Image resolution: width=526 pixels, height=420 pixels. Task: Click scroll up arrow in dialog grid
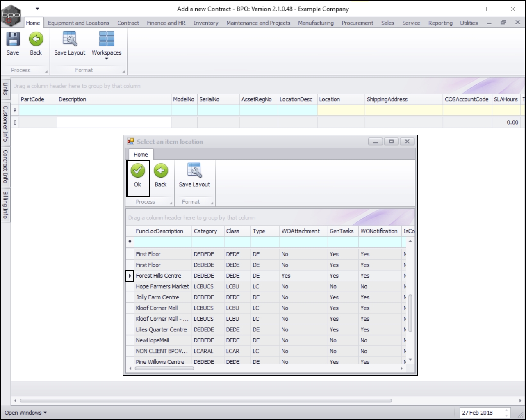pyautogui.click(x=410, y=241)
